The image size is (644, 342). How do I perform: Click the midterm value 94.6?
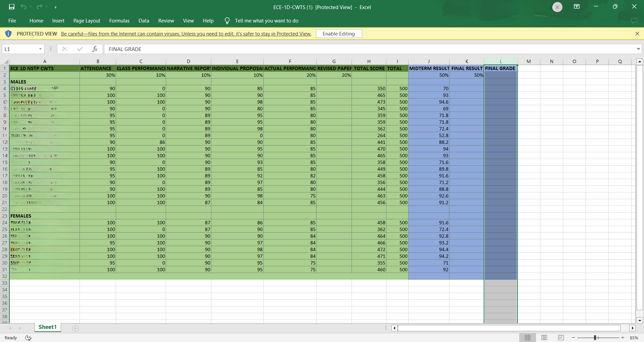pyautogui.click(x=429, y=102)
